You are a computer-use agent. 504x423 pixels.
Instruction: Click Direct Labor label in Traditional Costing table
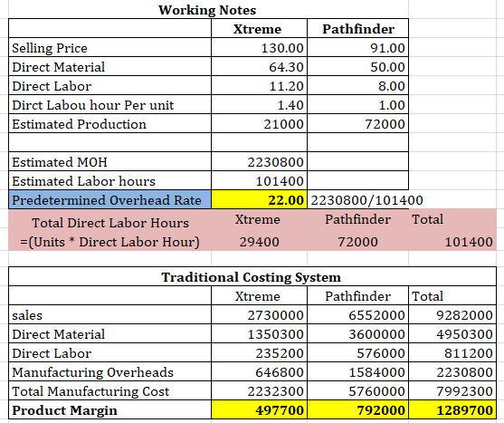109,353
